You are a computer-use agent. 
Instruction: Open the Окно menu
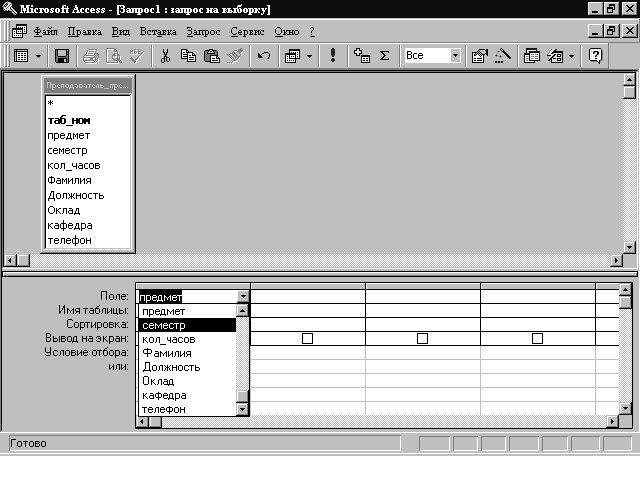click(287, 31)
